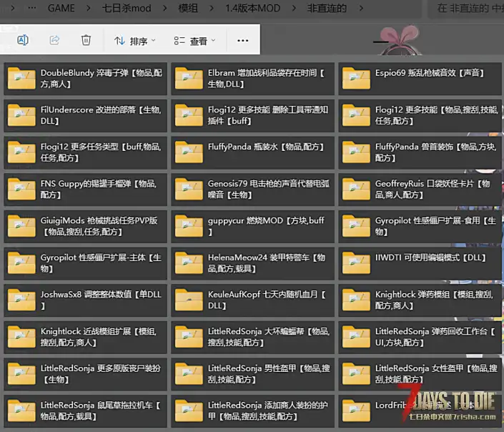The image size is (504, 432).
Task: Expand chevron after 模组 breadcrumb
Action: coord(212,8)
